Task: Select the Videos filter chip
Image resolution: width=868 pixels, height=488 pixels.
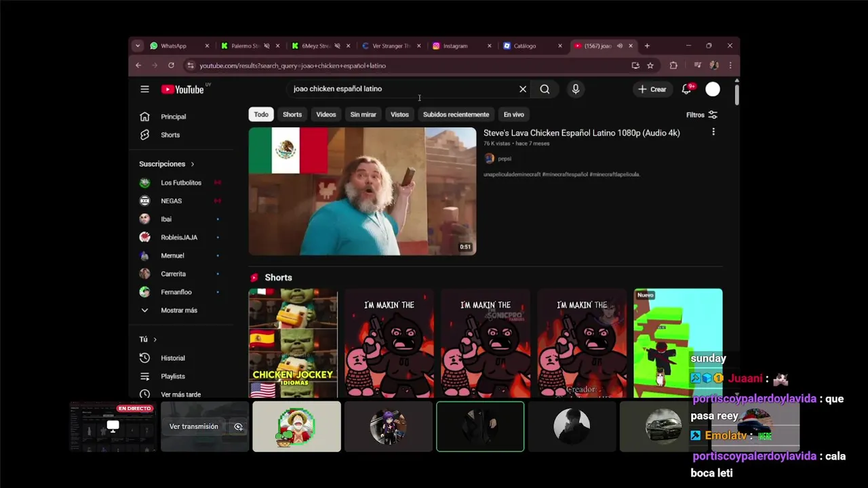Action: (326, 115)
